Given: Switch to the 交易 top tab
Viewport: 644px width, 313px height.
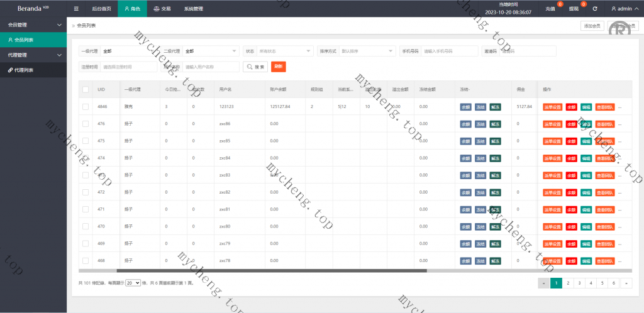Looking at the screenshot, I should (x=162, y=9).
